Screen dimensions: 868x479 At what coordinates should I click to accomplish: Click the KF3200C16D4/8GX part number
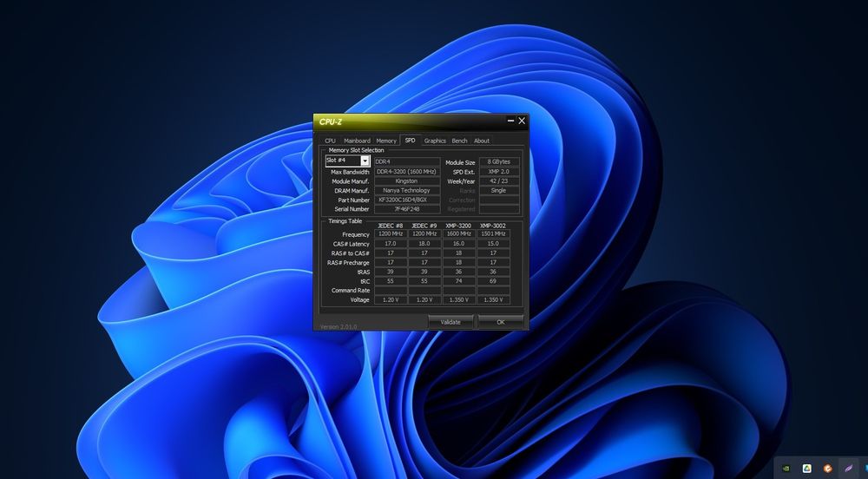point(407,200)
